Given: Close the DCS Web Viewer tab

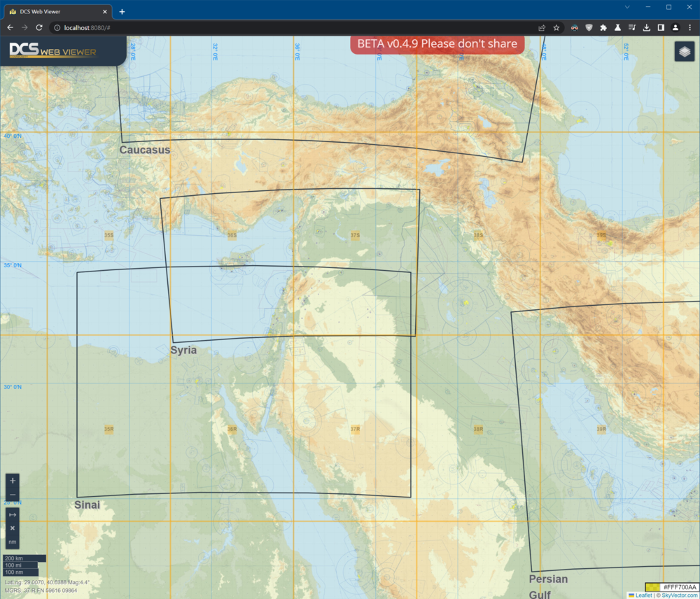Looking at the screenshot, I should coord(105,12).
